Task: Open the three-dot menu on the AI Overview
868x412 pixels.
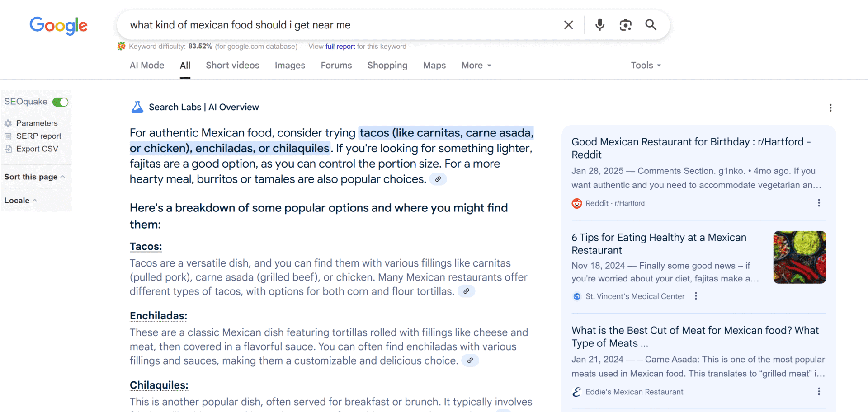Action: tap(830, 108)
